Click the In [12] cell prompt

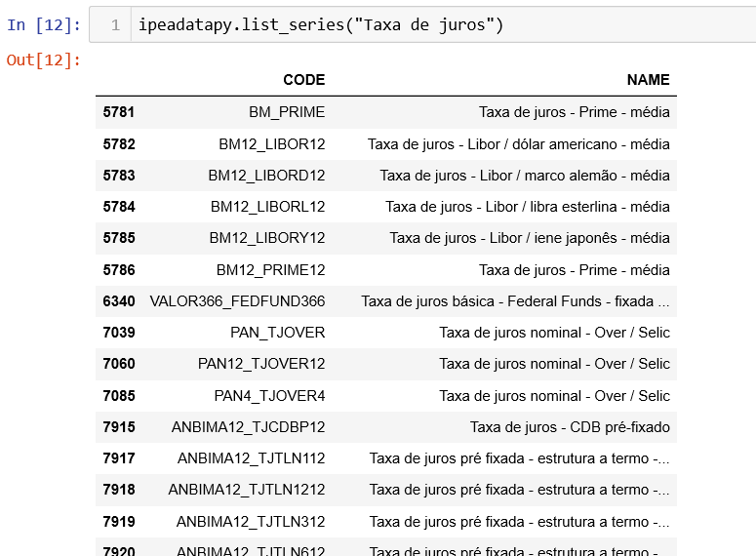pyautogui.click(x=44, y=25)
